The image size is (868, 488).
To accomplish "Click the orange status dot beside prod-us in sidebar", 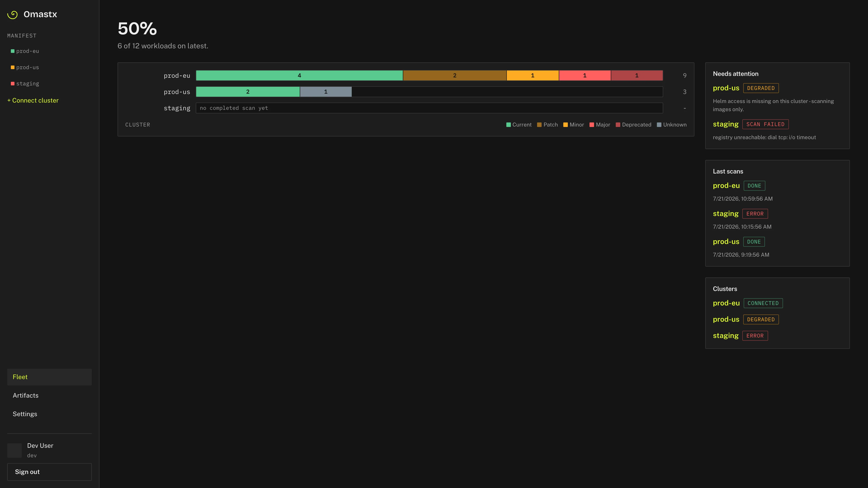I will (x=12, y=67).
